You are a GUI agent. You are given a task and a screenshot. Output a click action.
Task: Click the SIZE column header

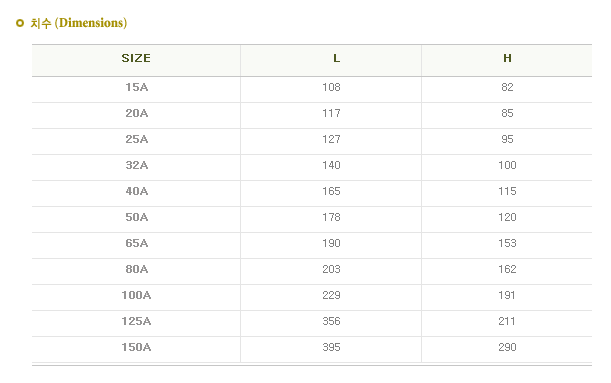click(136, 58)
